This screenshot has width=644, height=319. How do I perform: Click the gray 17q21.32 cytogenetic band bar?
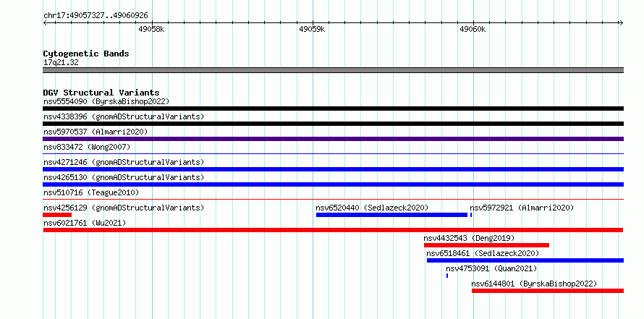coord(333,70)
